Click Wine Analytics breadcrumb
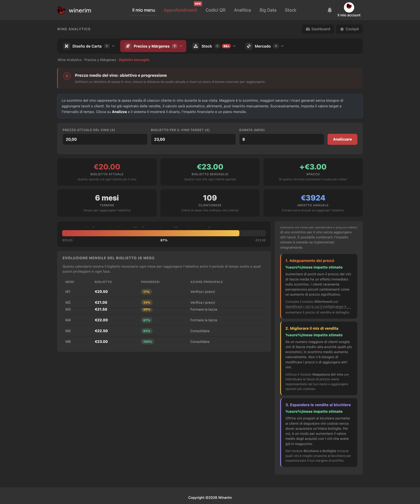Viewport: 420px width, 504px height. coord(69,60)
